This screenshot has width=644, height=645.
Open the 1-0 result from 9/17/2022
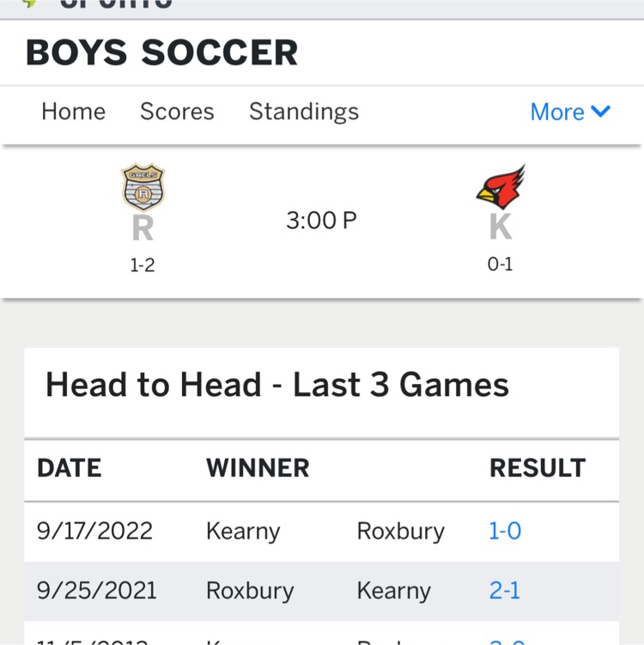click(x=505, y=531)
